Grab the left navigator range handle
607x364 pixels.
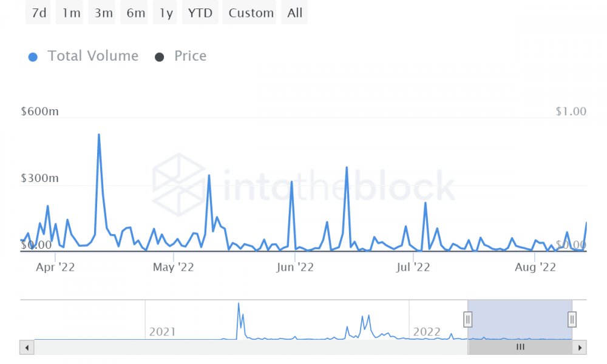467,320
